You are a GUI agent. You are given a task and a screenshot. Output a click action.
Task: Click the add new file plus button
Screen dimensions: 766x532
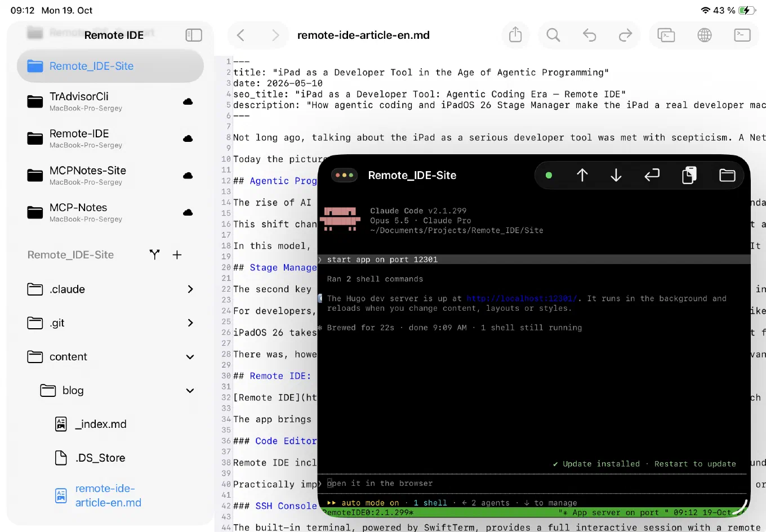[x=177, y=255]
